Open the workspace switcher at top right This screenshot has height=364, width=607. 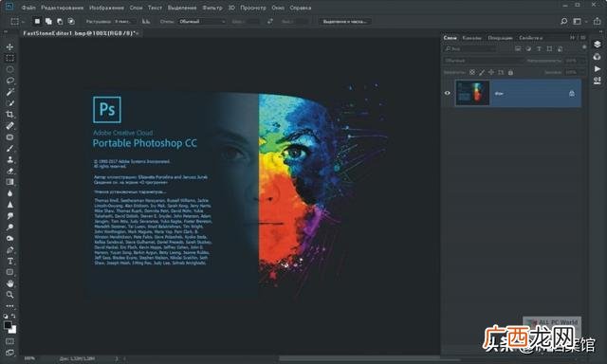click(579, 21)
